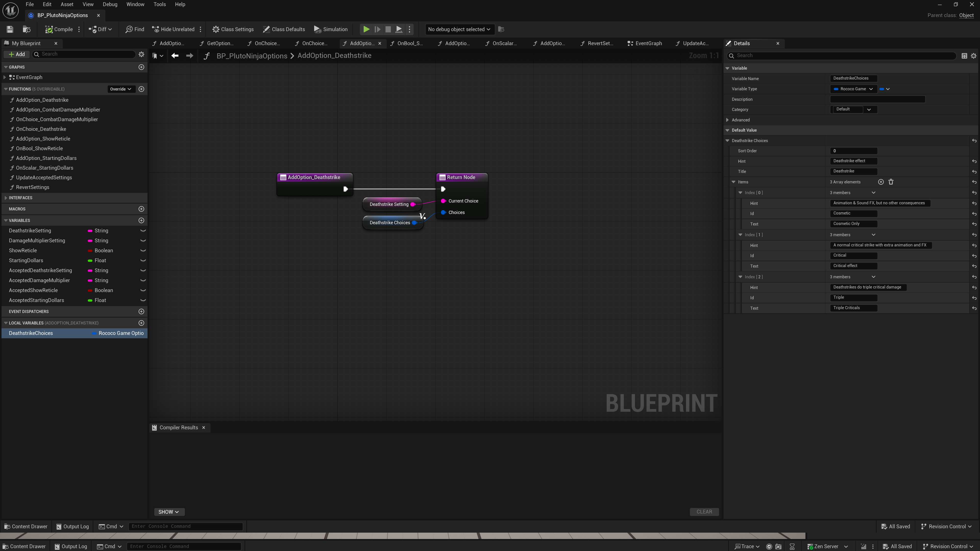This screenshot has height=551, width=980.
Task: Open Browse to asset icon
Action: pos(27,29)
